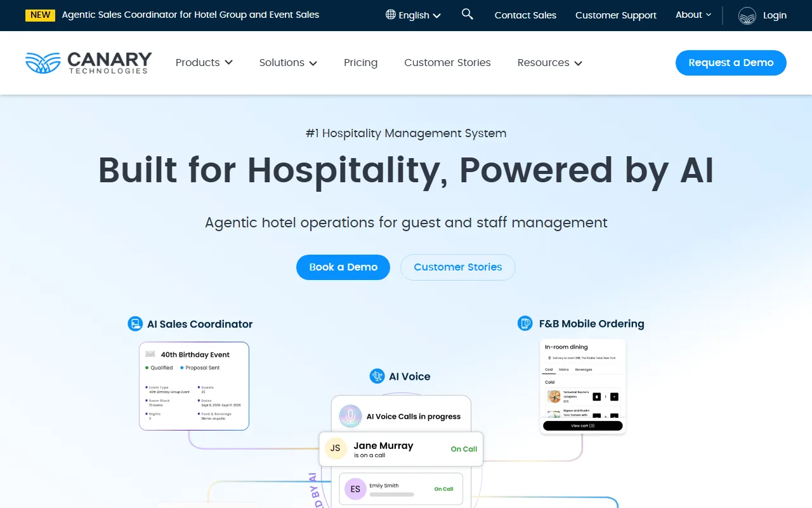Click the AI Sales Coordinator icon
The image size is (812, 508).
(135, 324)
